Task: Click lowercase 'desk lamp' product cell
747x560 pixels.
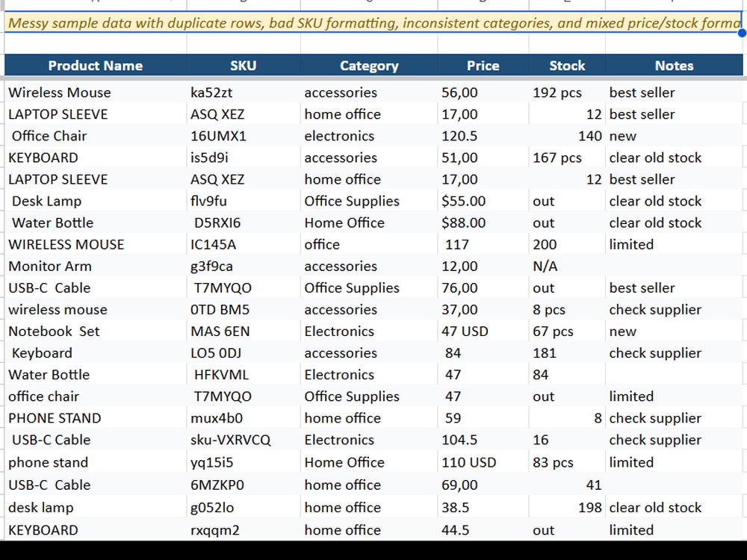Action: pos(96,508)
